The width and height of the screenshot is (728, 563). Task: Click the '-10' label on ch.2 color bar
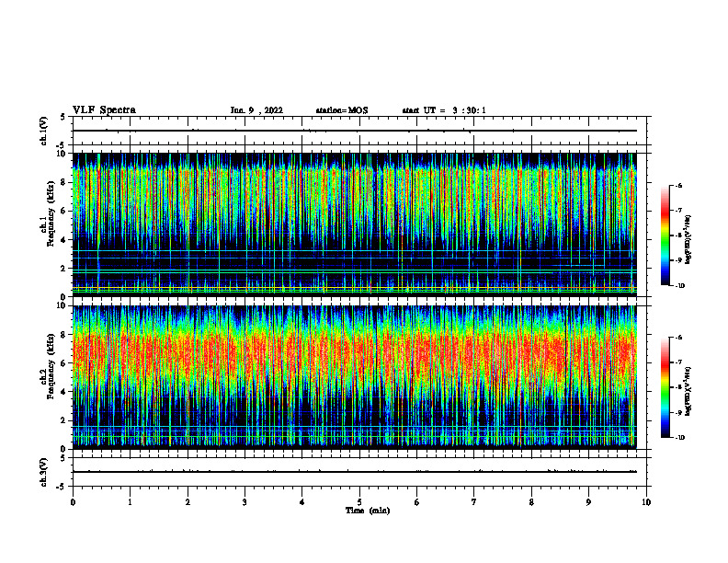(679, 438)
